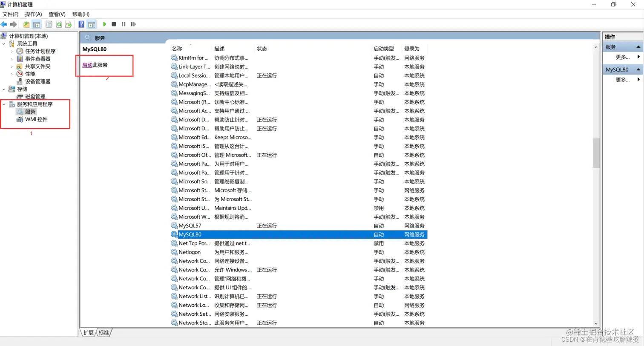
Task: Click the Refresh toolbar icon
Action: 59,24
